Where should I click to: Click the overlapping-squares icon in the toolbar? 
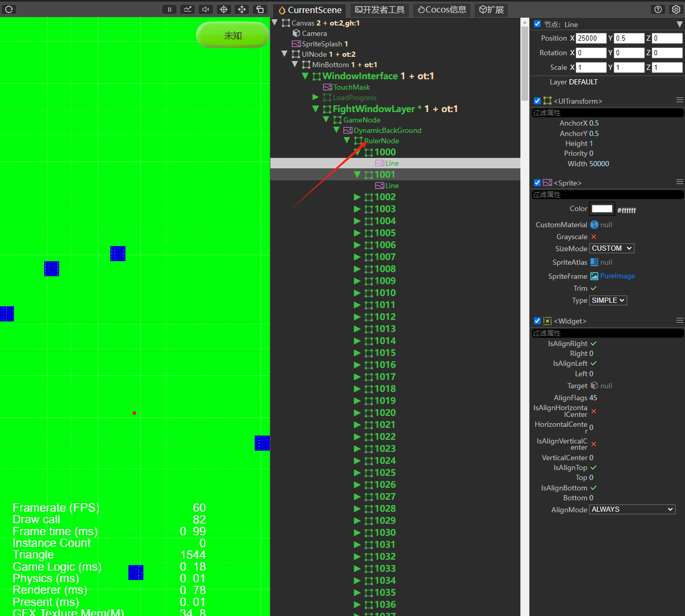coord(260,9)
